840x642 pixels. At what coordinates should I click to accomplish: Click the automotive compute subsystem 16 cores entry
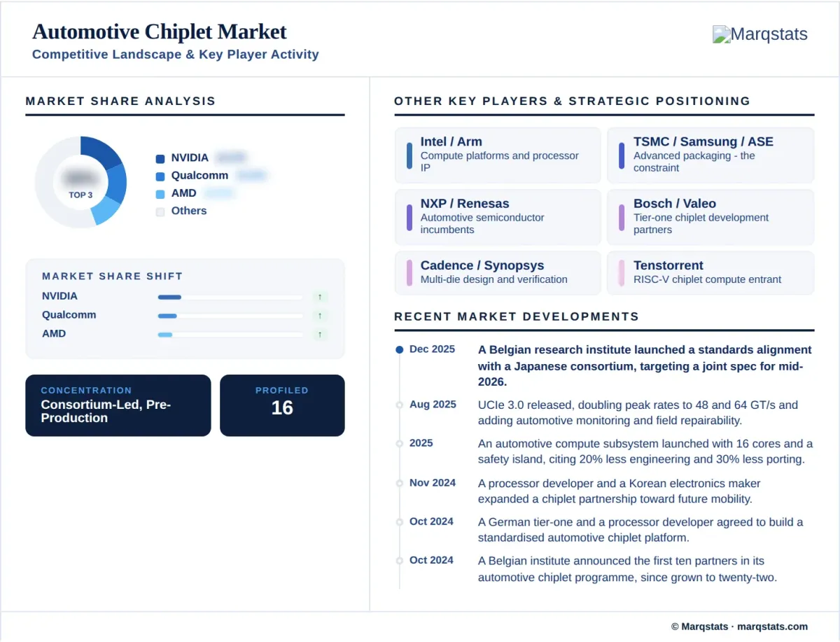(x=645, y=452)
